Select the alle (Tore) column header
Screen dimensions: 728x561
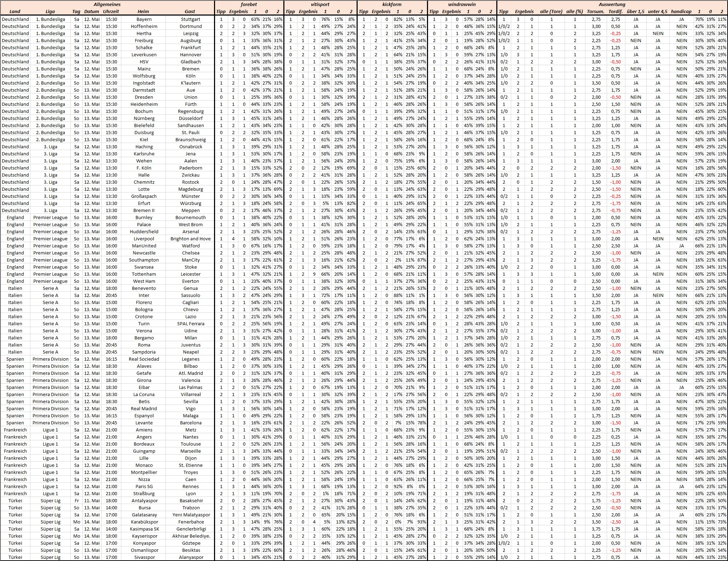coord(551,11)
